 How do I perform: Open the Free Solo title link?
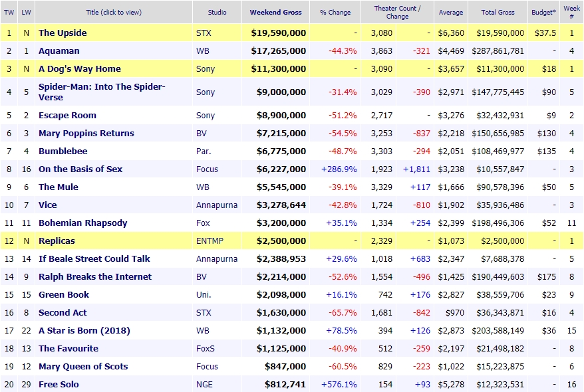(59, 384)
